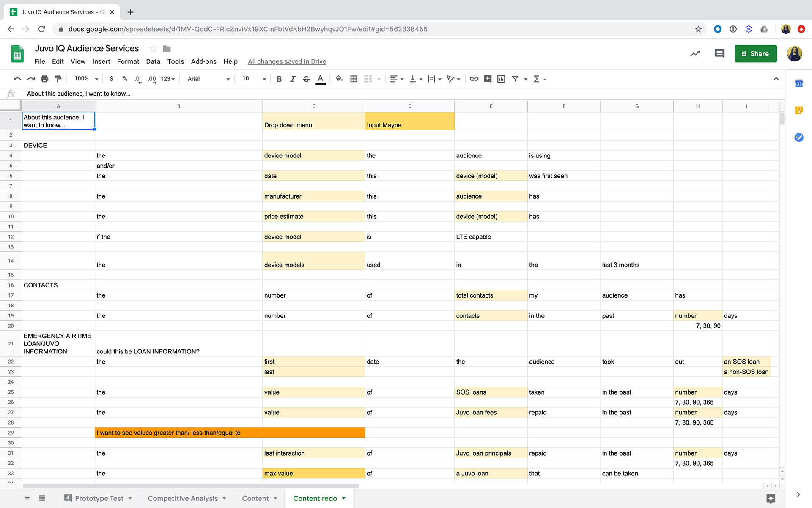Open the Borders tool
This screenshot has width=812, height=508.
pos(354,79)
